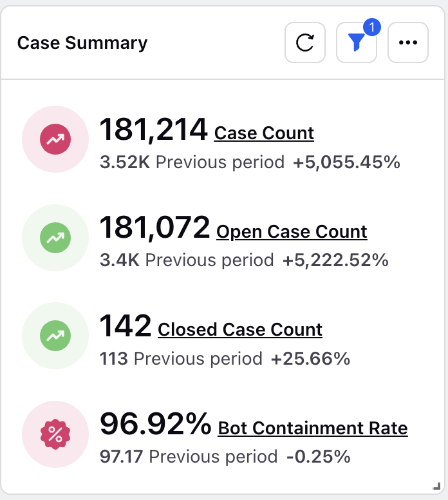This screenshot has width=448, height=500.
Task: Click the percent badge icon for Bot Containment
Action: click(55, 434)
